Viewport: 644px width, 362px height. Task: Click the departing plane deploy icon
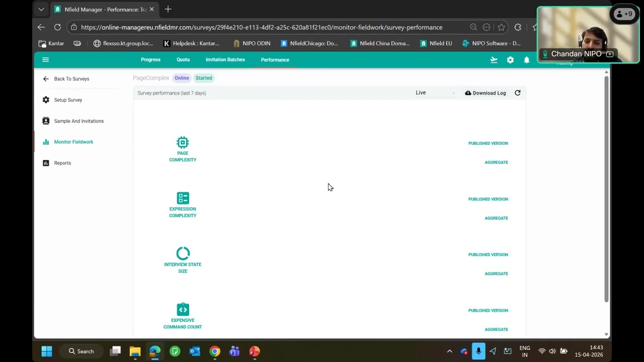click(494, 59)
